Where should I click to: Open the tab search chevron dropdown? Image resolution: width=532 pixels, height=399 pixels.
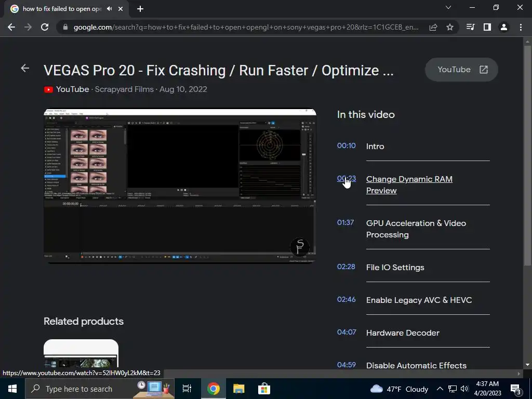448,7
